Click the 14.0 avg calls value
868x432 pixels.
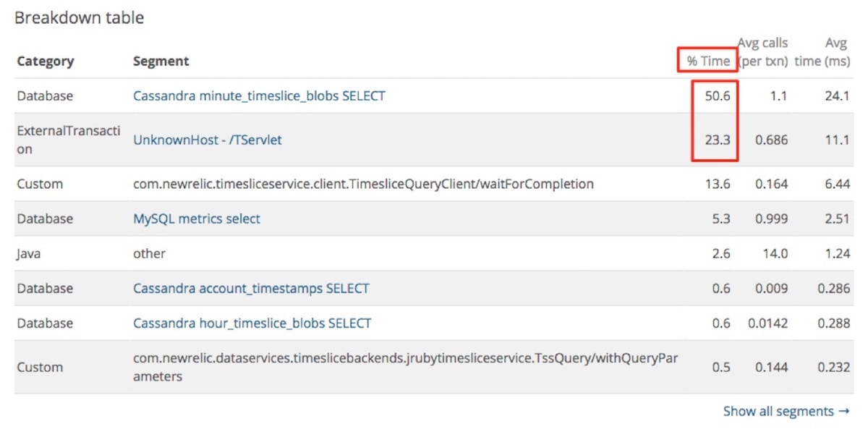point(775,253)
